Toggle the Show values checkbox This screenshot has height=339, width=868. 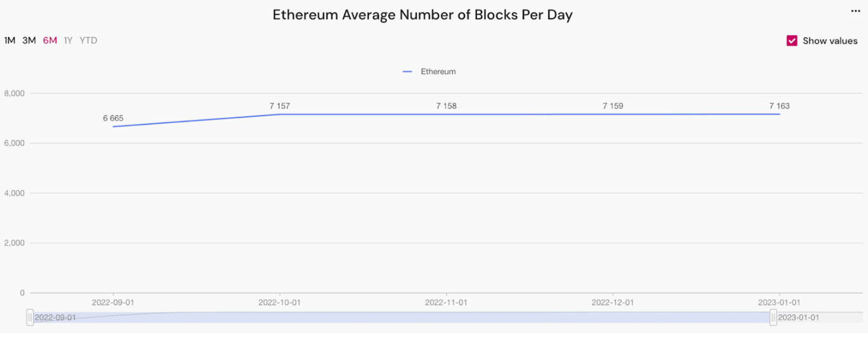pyautogui.click(x=792, y=40)
